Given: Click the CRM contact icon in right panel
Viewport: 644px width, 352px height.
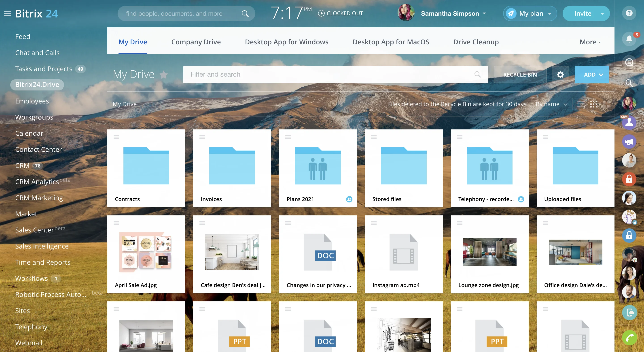Looking at the screenshot, I should pos(629,123).
